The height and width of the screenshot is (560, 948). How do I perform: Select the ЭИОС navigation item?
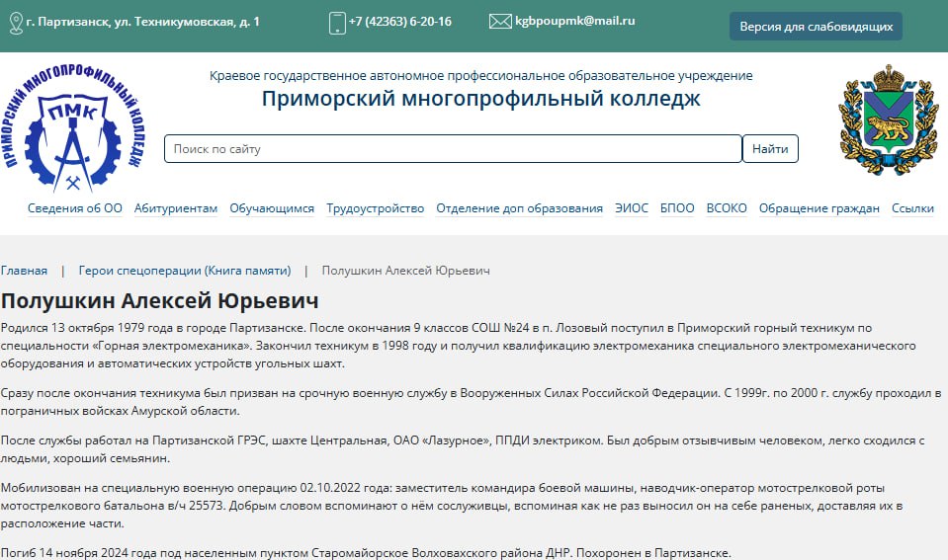click(x=632, y=208)
